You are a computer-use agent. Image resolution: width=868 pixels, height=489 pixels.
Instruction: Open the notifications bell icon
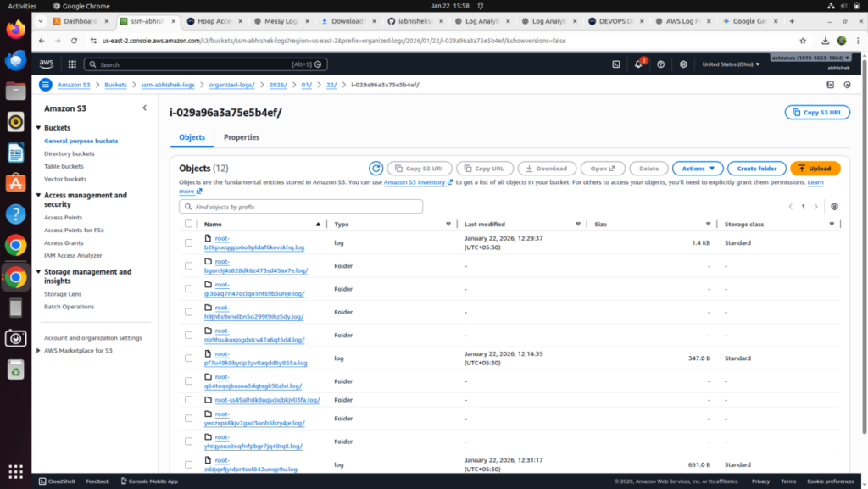[639, 64]
